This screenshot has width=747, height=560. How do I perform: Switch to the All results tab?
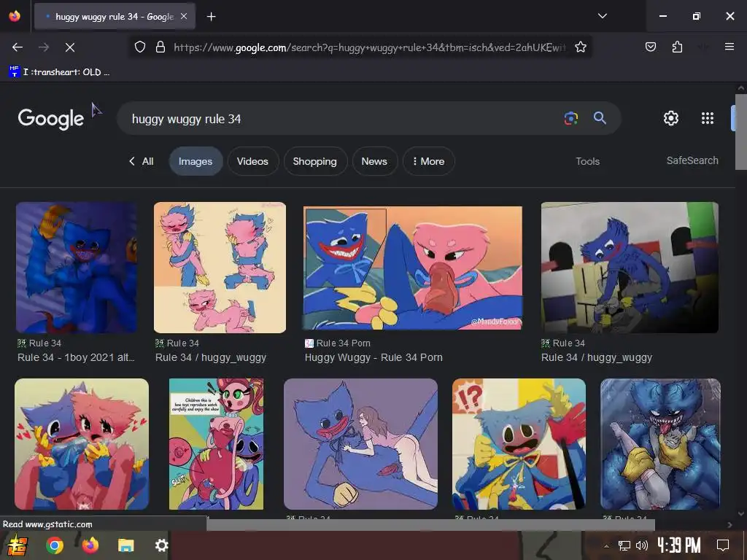point(147,161)
